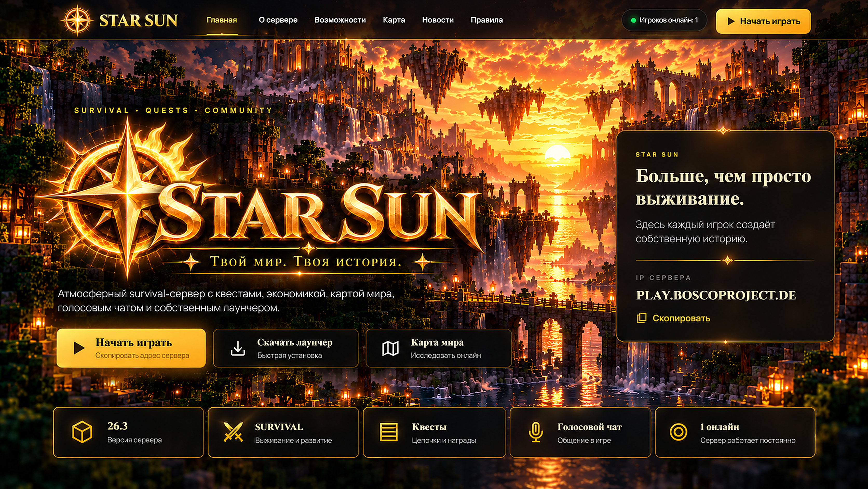
Task: Click the Квесты card title
Action: pos(429,427)
